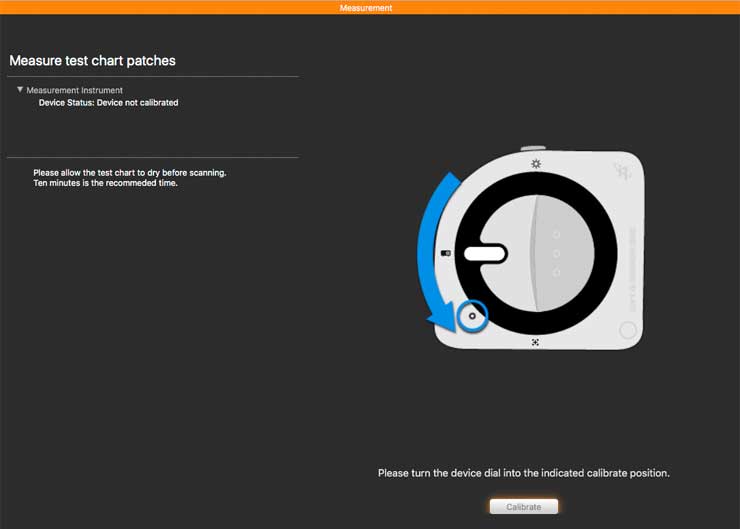The width and height of the screenshot is (740, 529).
Task: Click the round button on device's lower corner
Action: pyautogui.click(x=628, y=330)
